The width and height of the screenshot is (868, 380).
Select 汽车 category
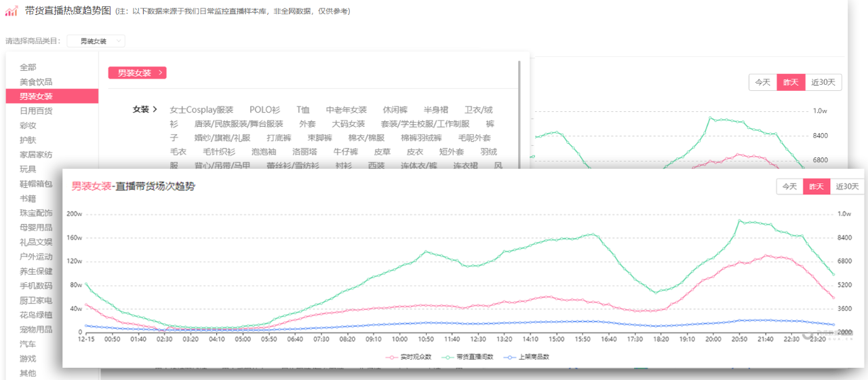tap(28, 344)
